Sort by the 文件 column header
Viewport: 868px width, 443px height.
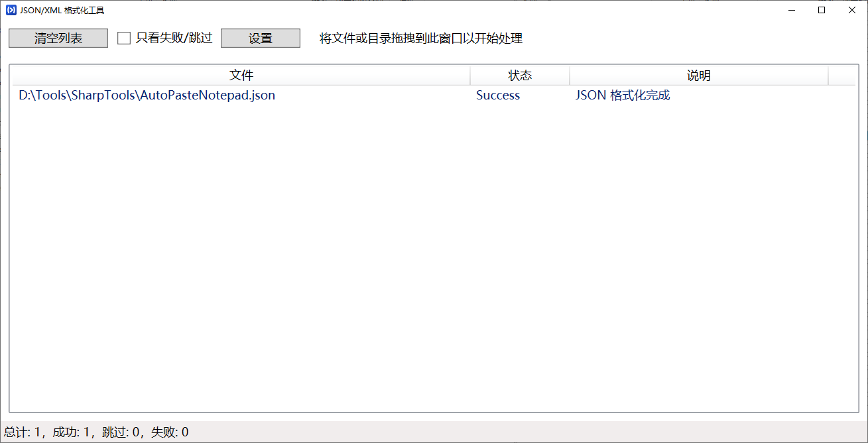pyautogui.click(x=241, y=76)
